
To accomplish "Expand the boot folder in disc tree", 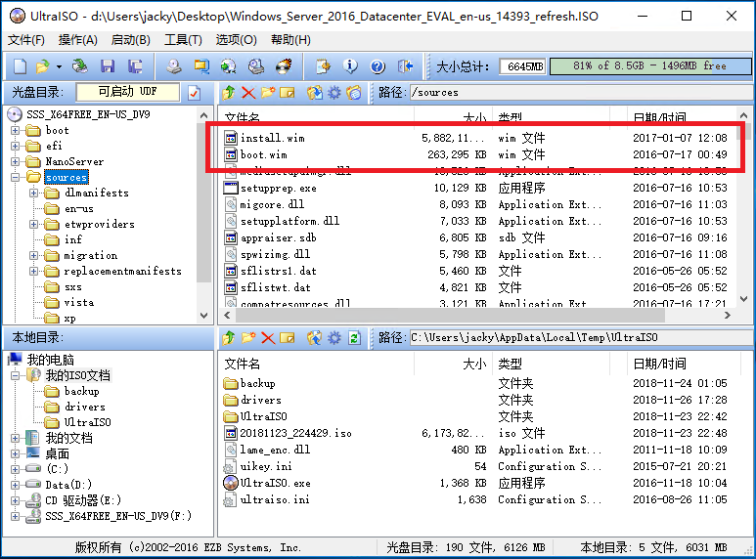I will coord(15,131).
